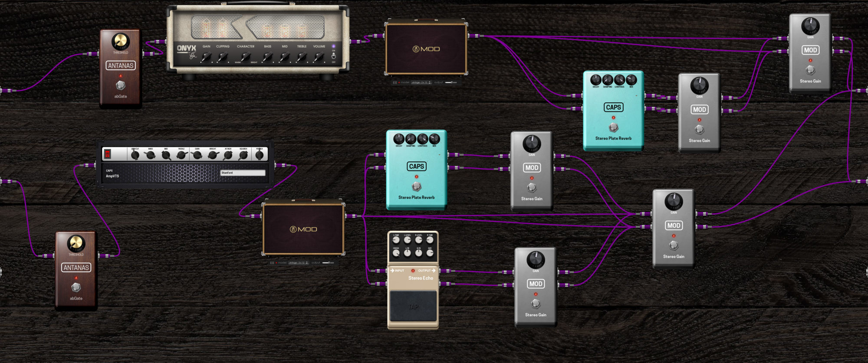Click the AmpVTS Power knob
The height and width of the screenshot is (363, 868).
[260, 155]
